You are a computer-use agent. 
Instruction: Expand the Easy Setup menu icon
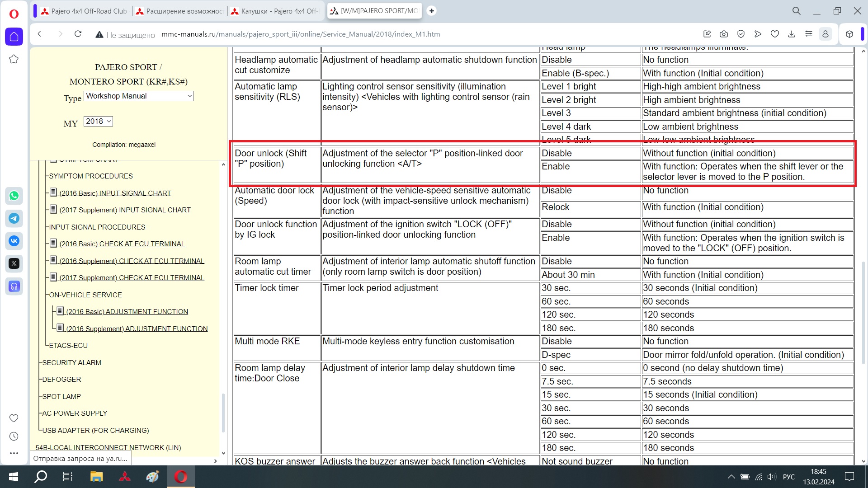(809, 34)
